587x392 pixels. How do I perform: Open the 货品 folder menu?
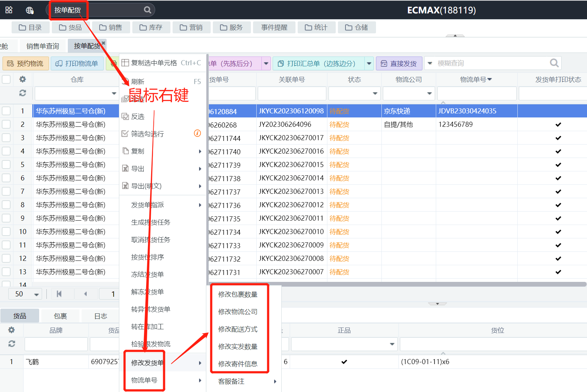tap(70, 27)
